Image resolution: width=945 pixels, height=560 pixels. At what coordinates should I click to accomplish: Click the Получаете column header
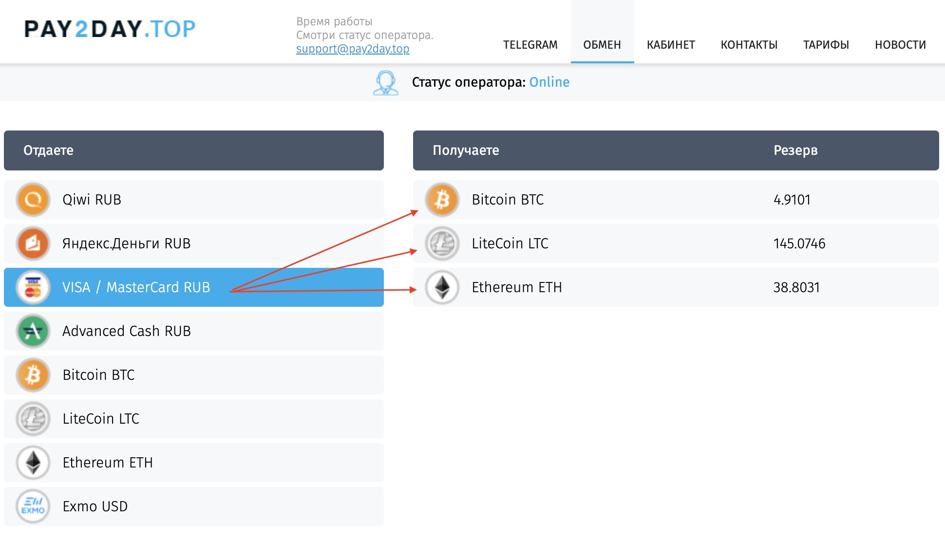click(466, 150)
